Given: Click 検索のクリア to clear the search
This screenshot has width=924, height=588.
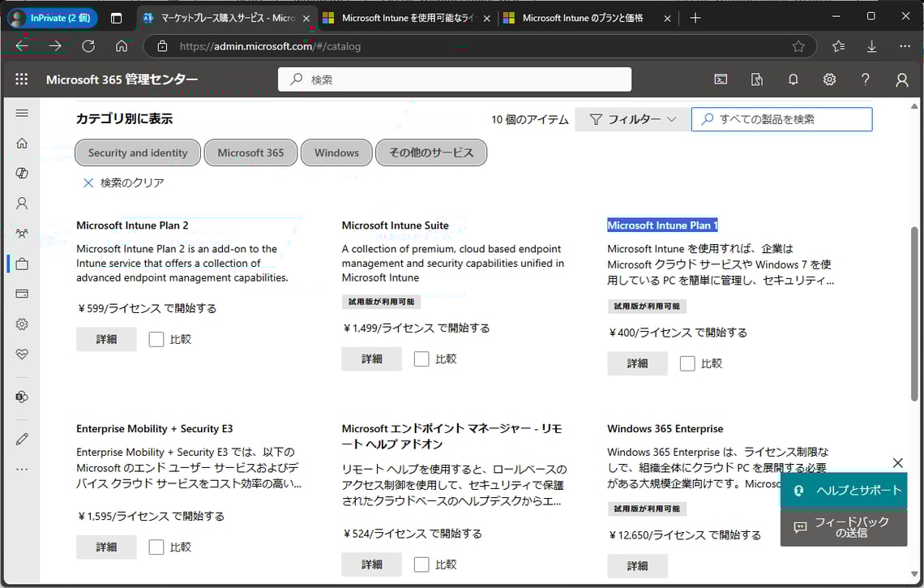Looking at the screenshot, I should (122, 182).
